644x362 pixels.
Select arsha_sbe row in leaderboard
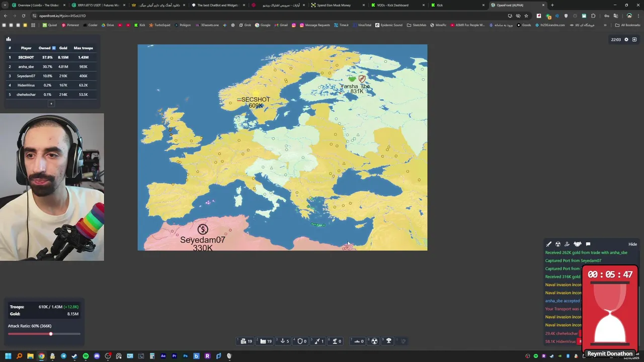pos(51,66)
